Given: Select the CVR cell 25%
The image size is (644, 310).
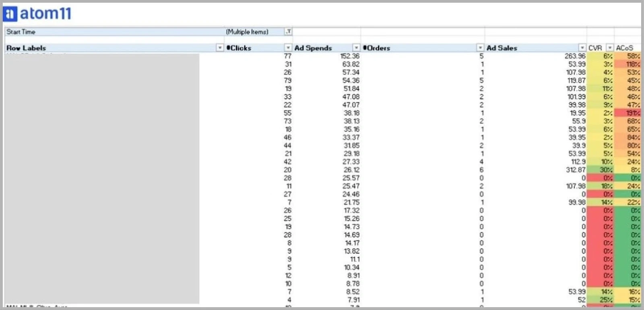Looking at the screenshot, I should pos(601,300).
